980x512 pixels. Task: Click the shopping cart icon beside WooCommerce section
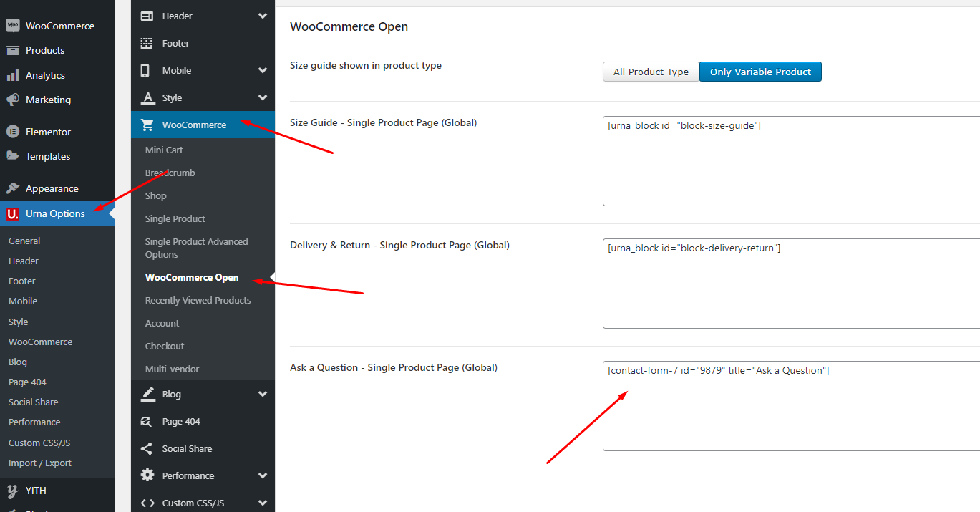click(147, 125)
